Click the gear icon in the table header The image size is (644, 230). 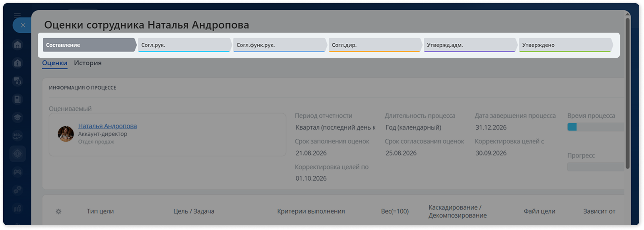pyautogui.click(x=58, y=212)
